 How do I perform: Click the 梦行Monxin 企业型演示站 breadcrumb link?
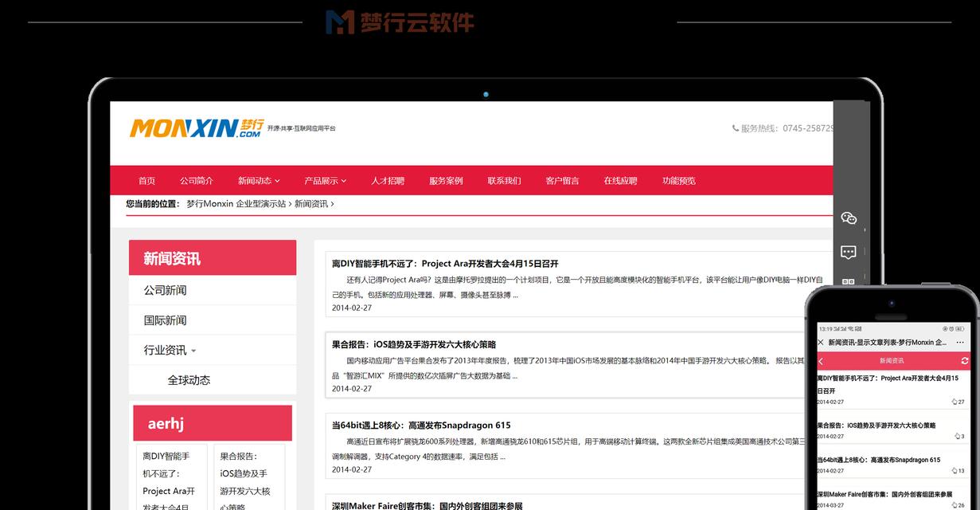tap(236, 204)
